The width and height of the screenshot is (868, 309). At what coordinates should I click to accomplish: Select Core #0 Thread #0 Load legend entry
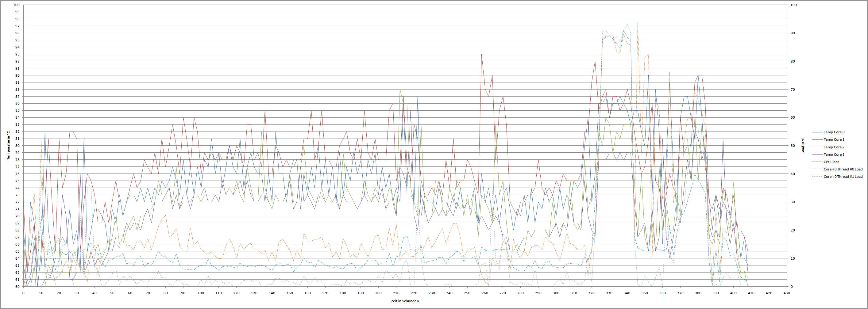843,169
